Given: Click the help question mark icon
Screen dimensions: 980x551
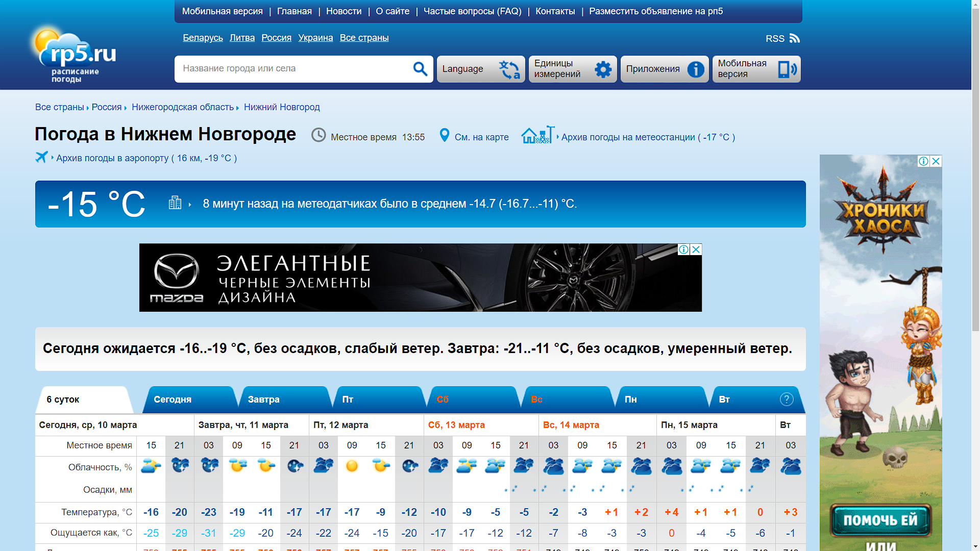Looking at the screenshot, I should [787, 399].
